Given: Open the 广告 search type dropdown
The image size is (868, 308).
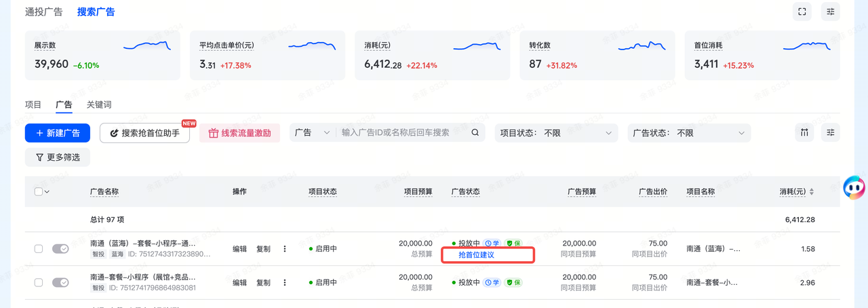Looking at the screenshot, I should coord(313,133).
